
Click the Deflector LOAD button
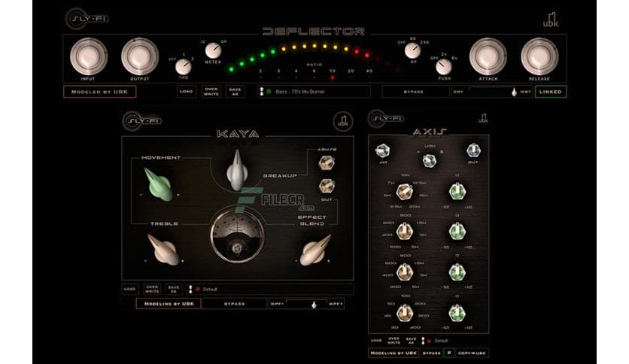pyautogui.click(x=186, y=92)
